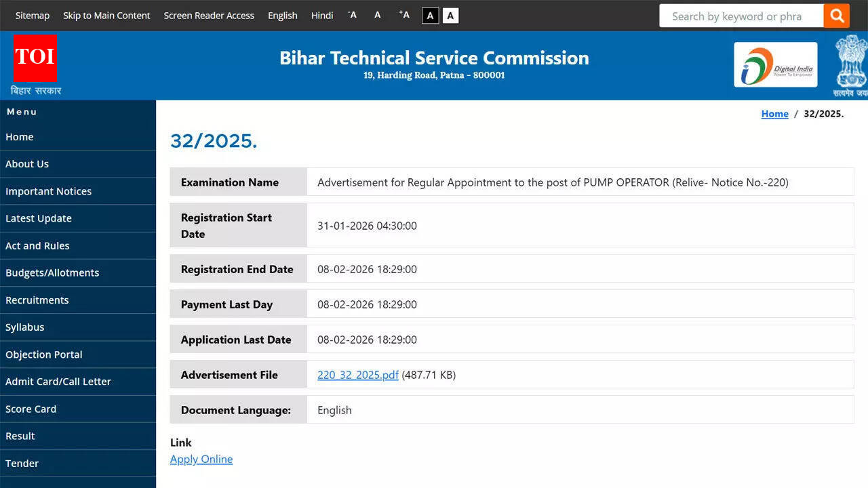Click the Digital India logo

775,64
